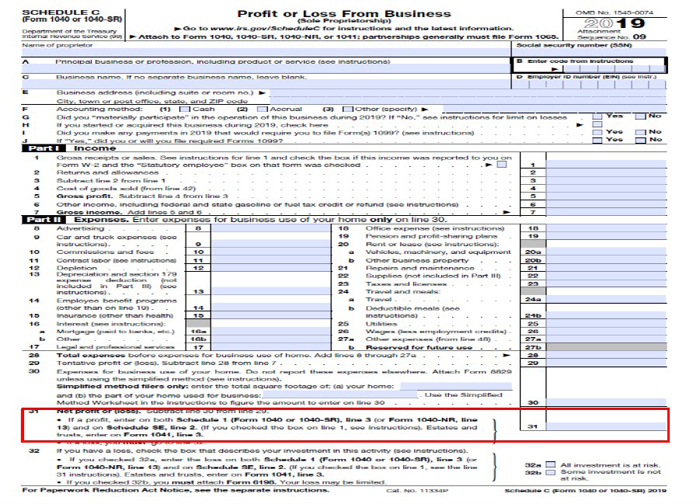Image resolution: width=700 pixels, height=504 pixels.
Task: Select the line 12 Depletion field
Action: coord(271,268)
